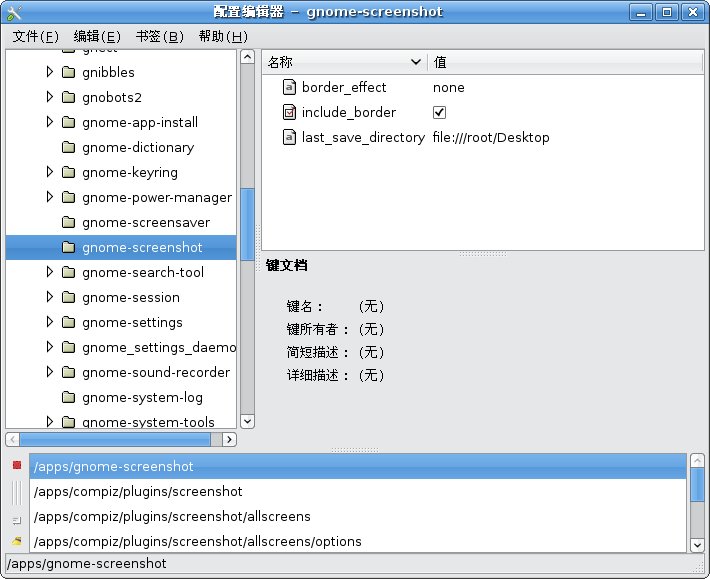Image resolution: width=710 pixels, height=579 pixels.
Task: Click the gnome-power-manager folder icon
Action: [x=68, y=197]
